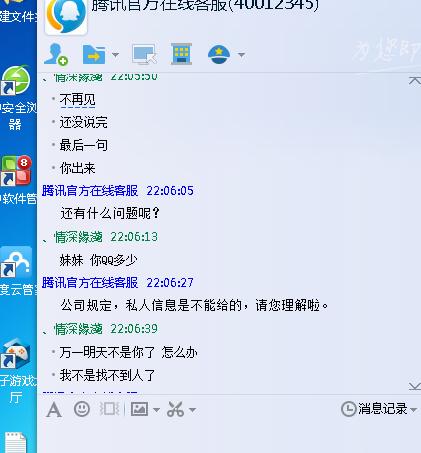The image size is (421, 453).
Task: Click sender name 腾讯官方在线客服 at 22:06:05
Action: click(90, 191)
